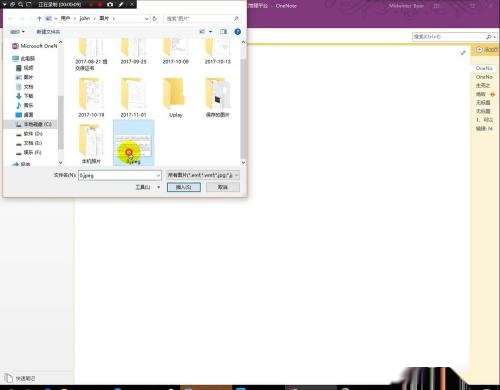
Task: Go up one folder level in dialog
Action: 39,19
